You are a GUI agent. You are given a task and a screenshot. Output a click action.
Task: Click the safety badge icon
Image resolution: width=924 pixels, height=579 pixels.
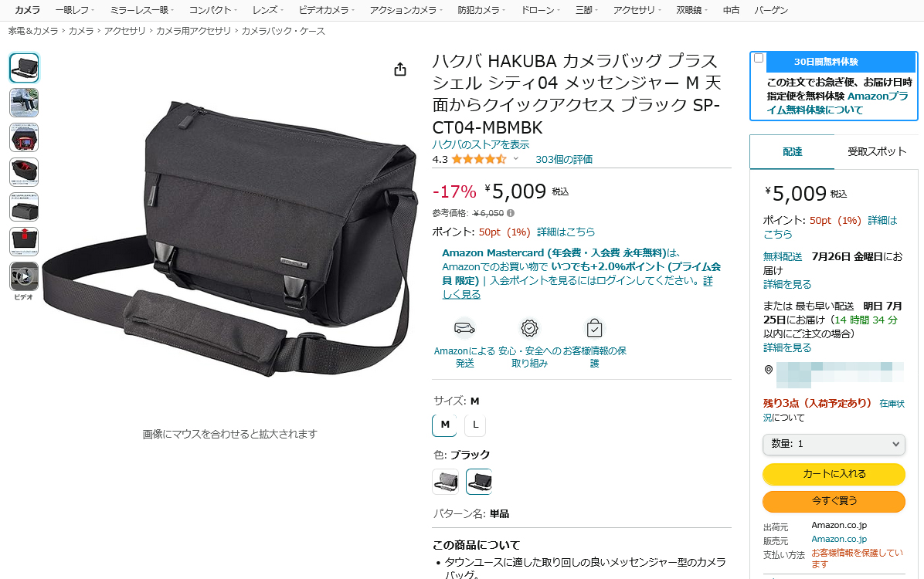point(529,328)
